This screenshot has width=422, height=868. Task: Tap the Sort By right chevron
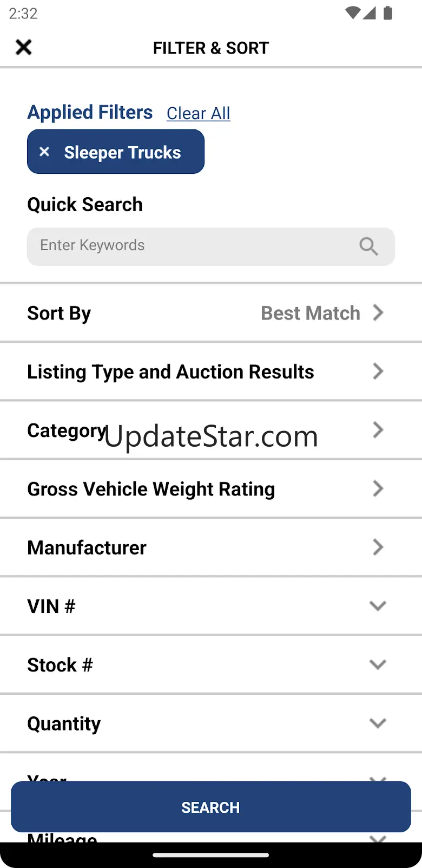pyautogui.click(x=378, y=313)
